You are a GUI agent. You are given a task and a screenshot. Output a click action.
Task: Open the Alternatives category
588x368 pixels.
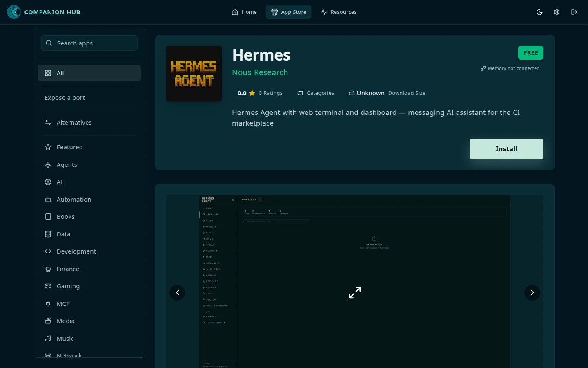[89, 122]
